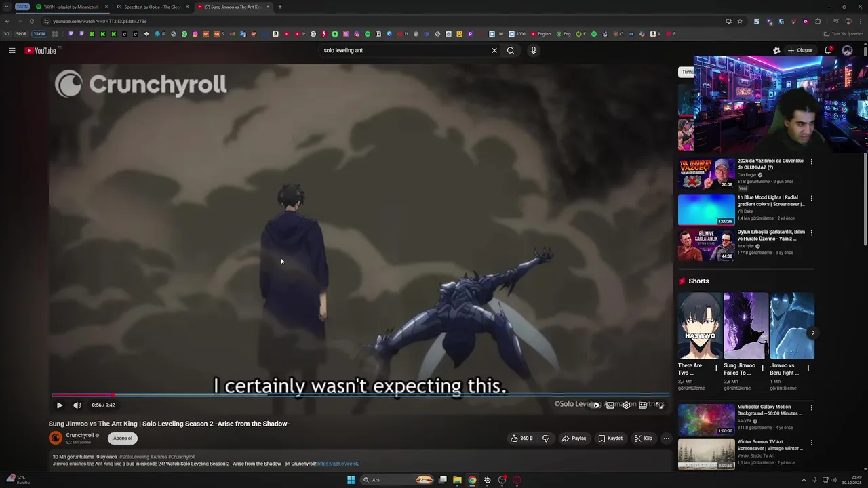Open the YouTube account avatar menu
The height and width of the screenshot is (488, 868).
tap(847, 50)
